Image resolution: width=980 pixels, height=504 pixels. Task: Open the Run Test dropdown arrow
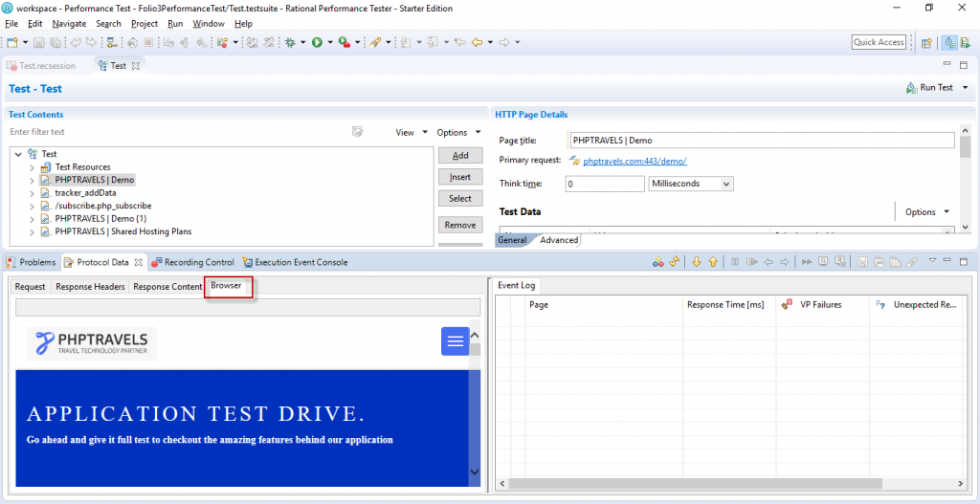965,88
